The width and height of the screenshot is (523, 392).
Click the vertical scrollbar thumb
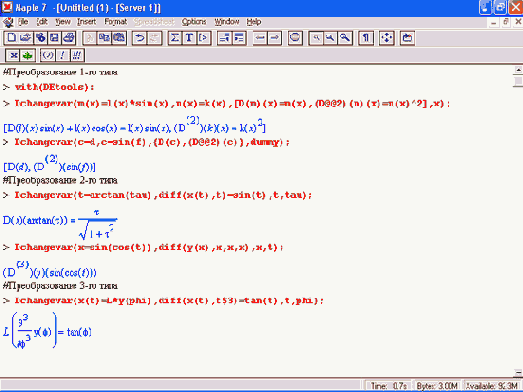[x=518, y=81]
